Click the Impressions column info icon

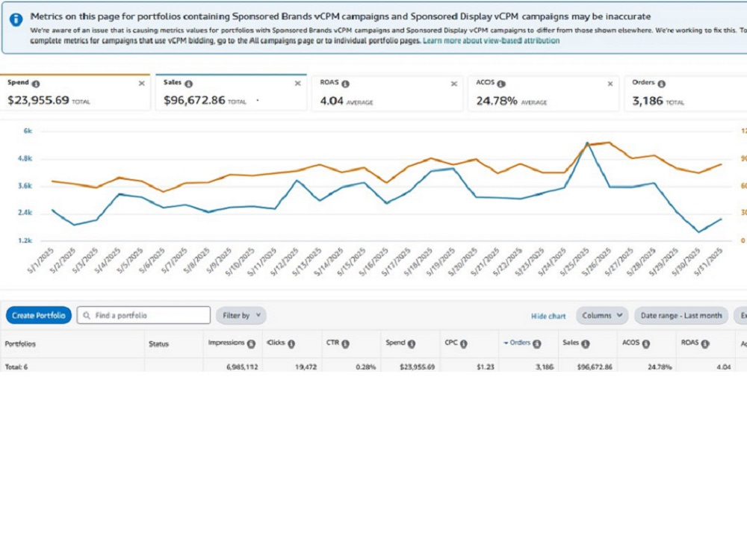[x=251, y=343]
